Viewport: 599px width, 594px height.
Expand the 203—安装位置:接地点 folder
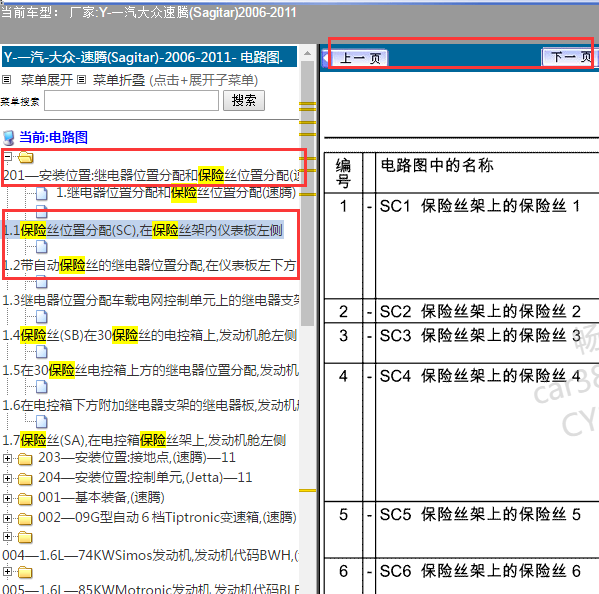click(7, 458)
